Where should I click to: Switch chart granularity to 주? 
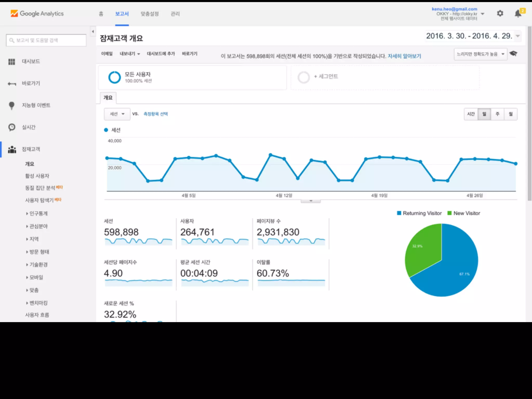click(497, 114)
